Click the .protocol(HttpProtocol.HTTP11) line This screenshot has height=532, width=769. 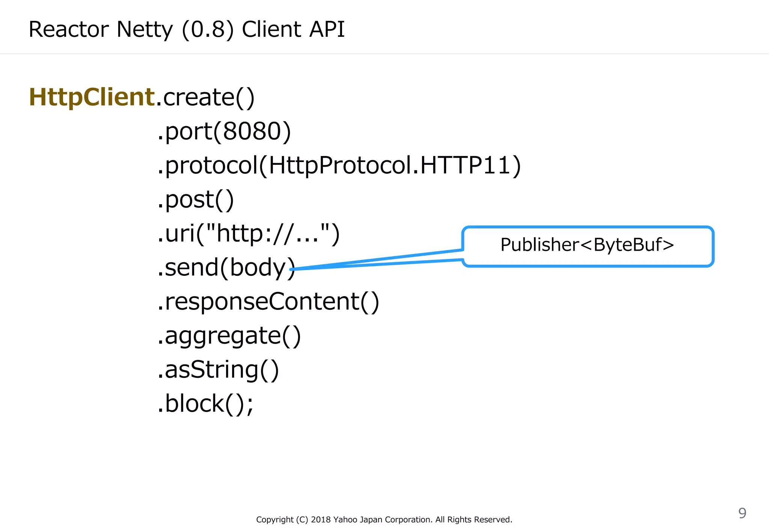coord(339,165)
